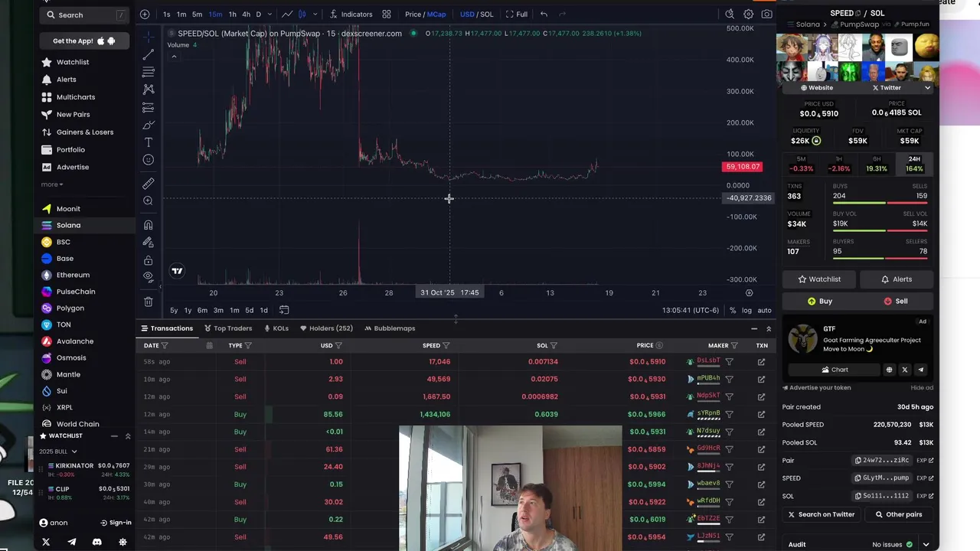The width and height of the screenshot is (980, 551).
Task: Expand the Audit section chevron
Action: [x=926, y=545]
